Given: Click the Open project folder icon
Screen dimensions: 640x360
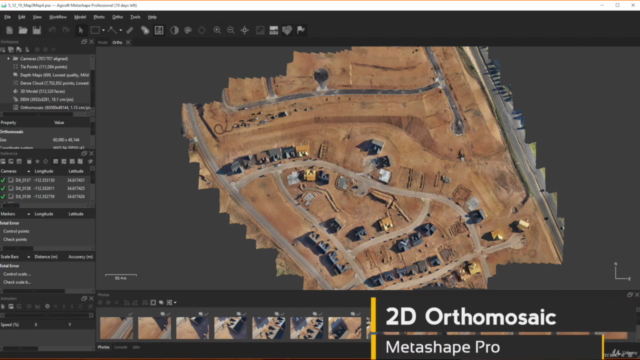Looking at the screenshot, I should (23, 30).
